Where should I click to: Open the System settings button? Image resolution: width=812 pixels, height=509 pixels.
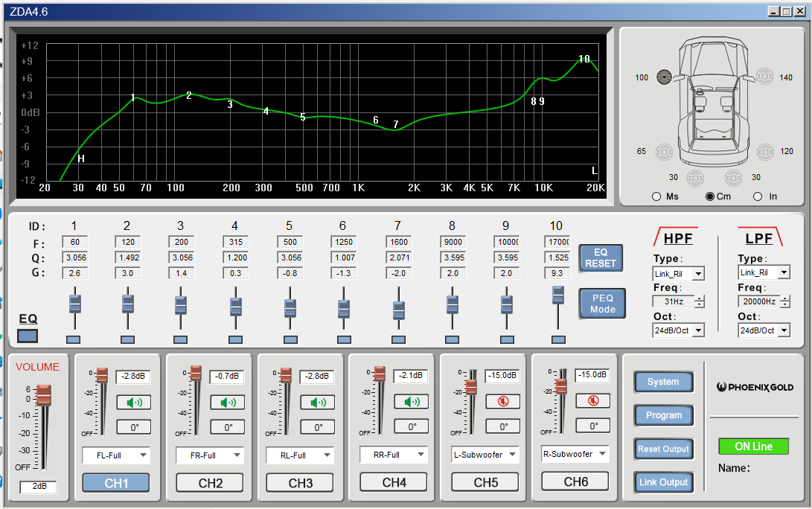coord(663,382)
